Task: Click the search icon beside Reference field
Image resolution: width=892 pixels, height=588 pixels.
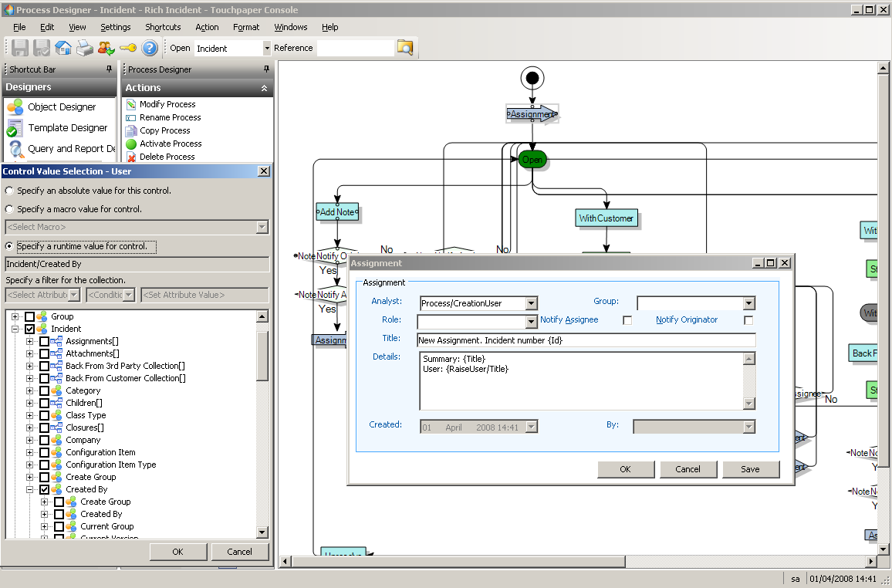Action: (405, 48)
